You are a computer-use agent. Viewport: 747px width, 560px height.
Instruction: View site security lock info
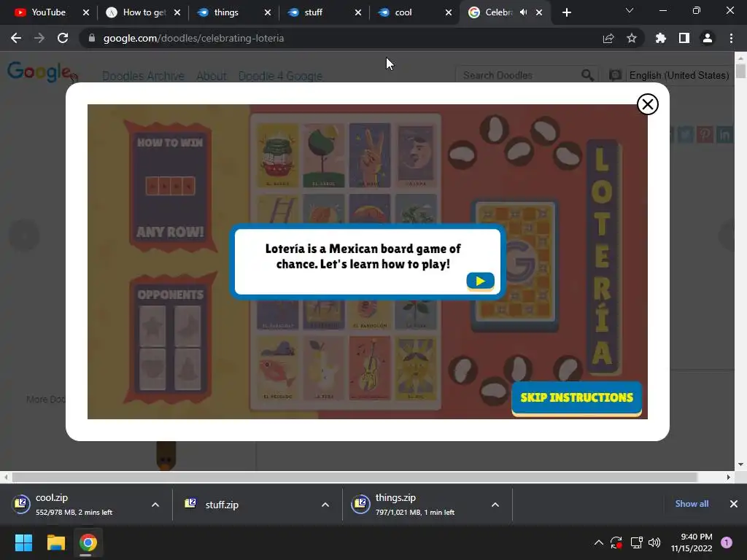[x=92, y=38]
